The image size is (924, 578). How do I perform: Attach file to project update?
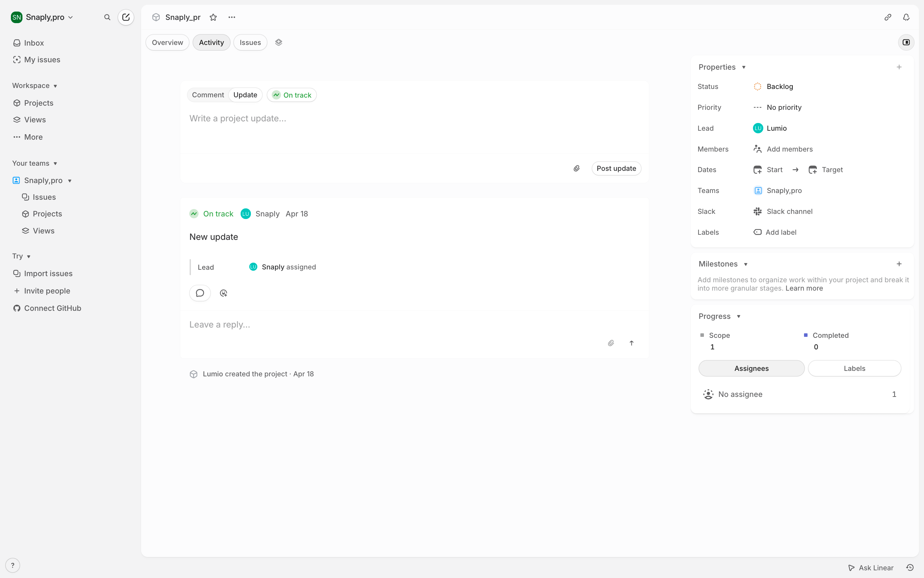click(577, 168)
